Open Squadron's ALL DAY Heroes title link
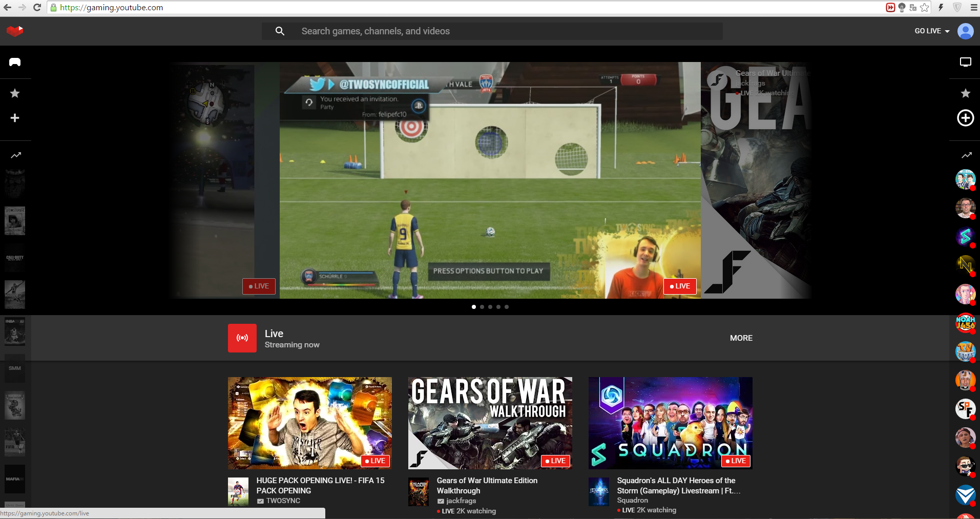980x519 pixels. click(679, 486)
